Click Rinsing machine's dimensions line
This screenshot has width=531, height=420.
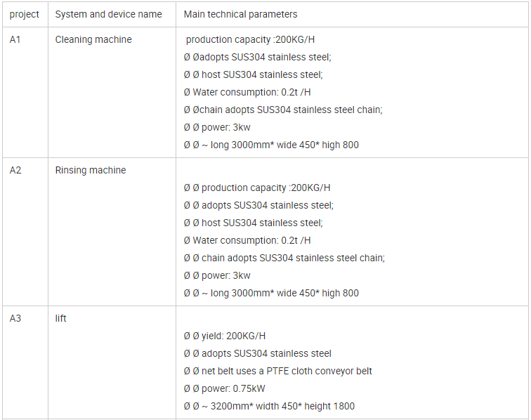[271, 293]
